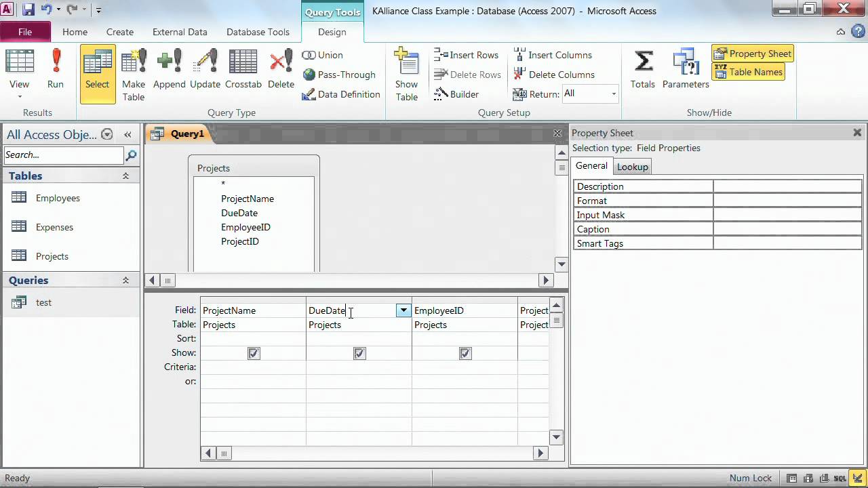868x488 pixels.
Task: Open the test query
Action: [x=43, y=302]
